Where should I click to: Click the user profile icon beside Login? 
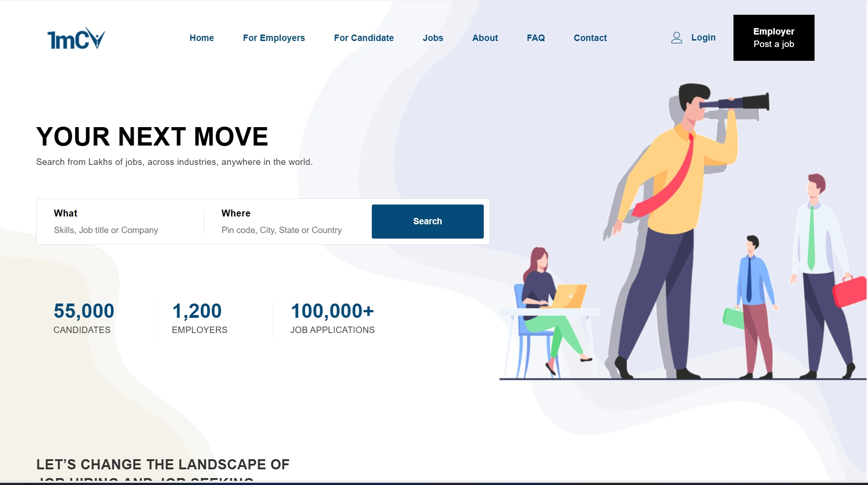tap(676, 38)
